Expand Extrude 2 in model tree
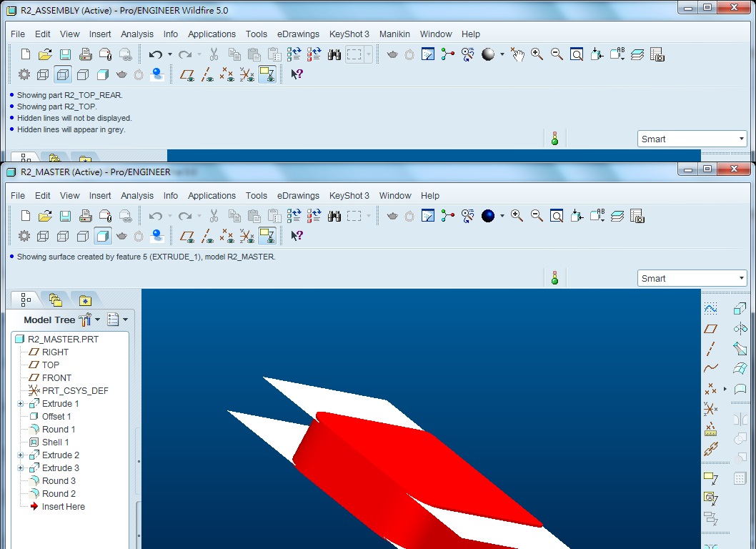756x549 pixels. [20, 455]
